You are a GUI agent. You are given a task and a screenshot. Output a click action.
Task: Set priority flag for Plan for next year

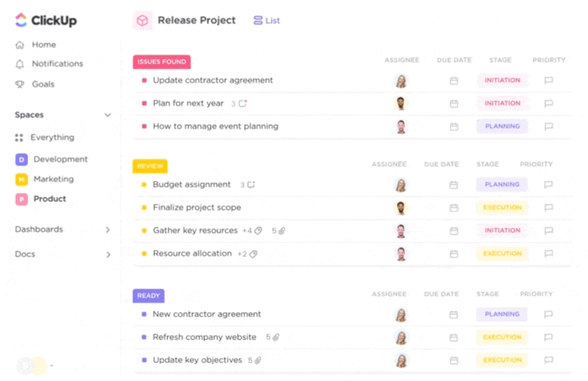[549, 104]
